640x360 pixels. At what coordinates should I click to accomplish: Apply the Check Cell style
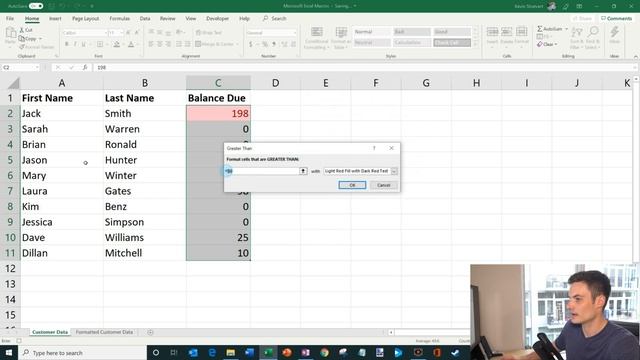pos(452,43)
